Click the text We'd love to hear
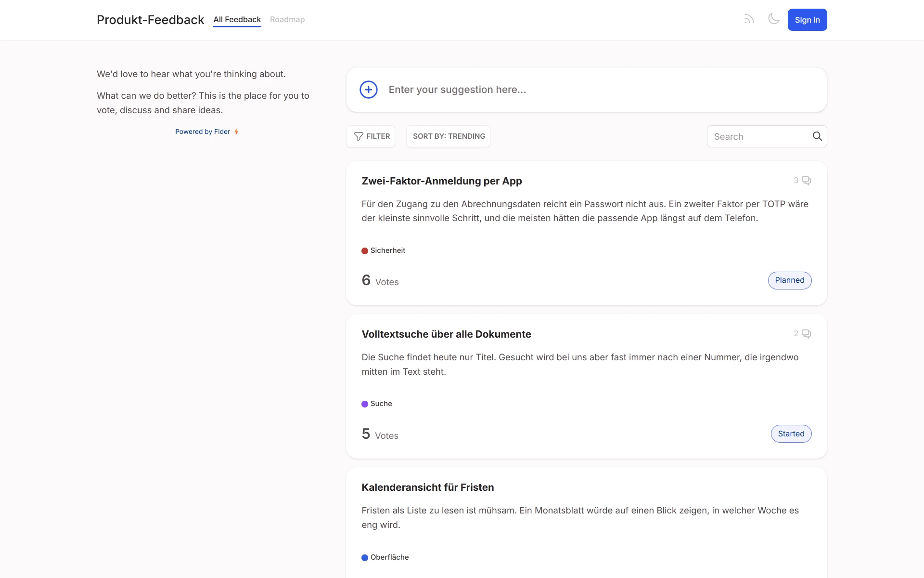924x578 pixels. pos(191,74)
